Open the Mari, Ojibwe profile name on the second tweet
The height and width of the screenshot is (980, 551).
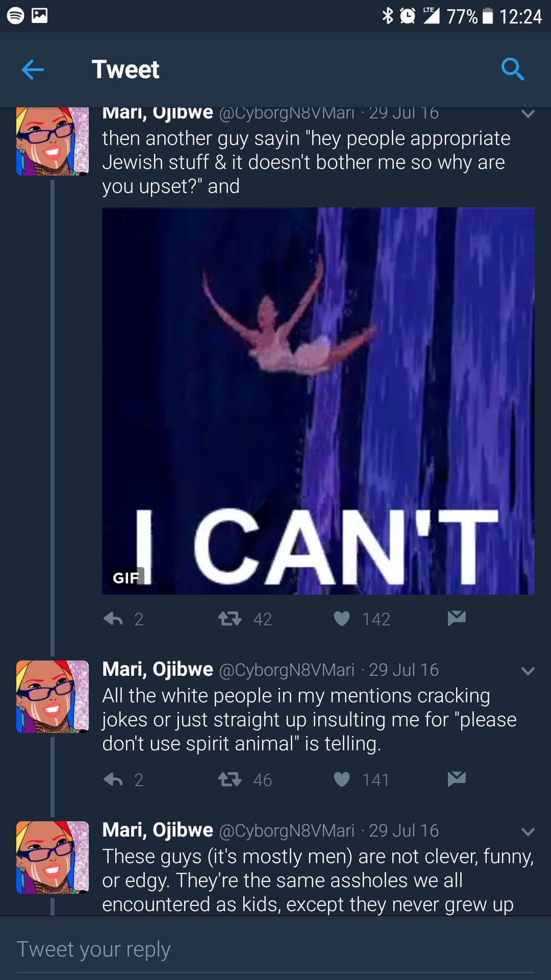coord(158,669)
